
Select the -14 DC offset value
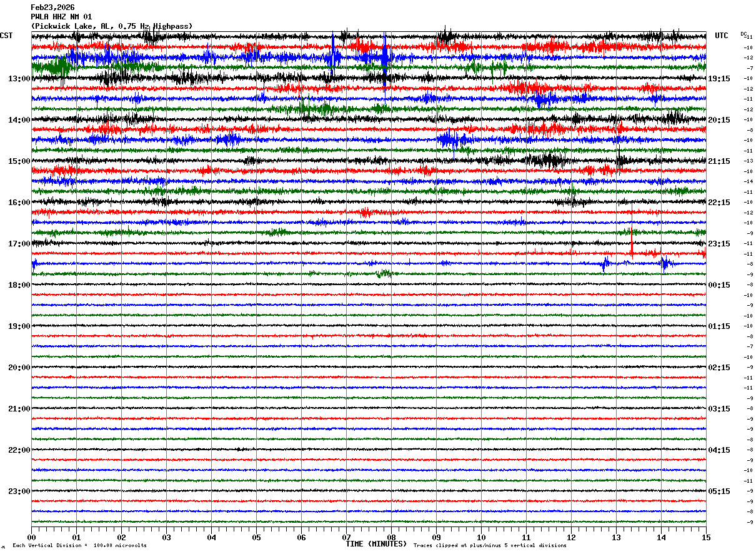[749, 181]
